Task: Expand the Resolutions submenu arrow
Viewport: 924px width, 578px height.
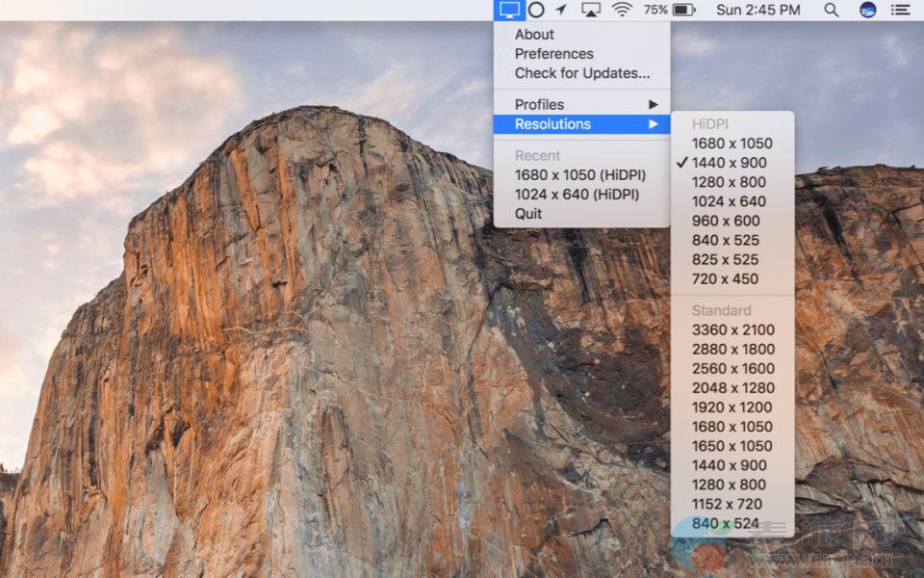Action: (x=654, y=124)
